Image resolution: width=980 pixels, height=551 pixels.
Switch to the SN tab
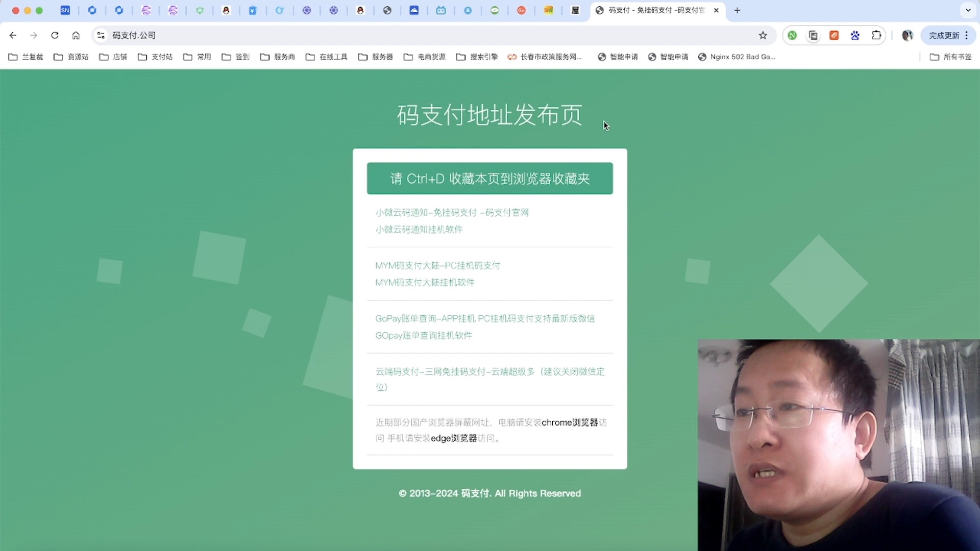pyautogui.click(x=65, y=10)
